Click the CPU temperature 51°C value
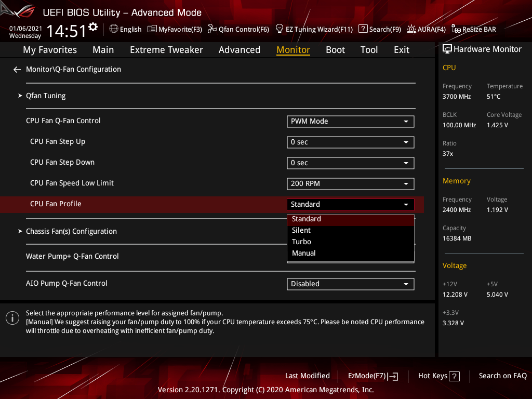Image resolution: width=532 pixels, height=399 pixels. pyautogui.click(x=494, y=97)
